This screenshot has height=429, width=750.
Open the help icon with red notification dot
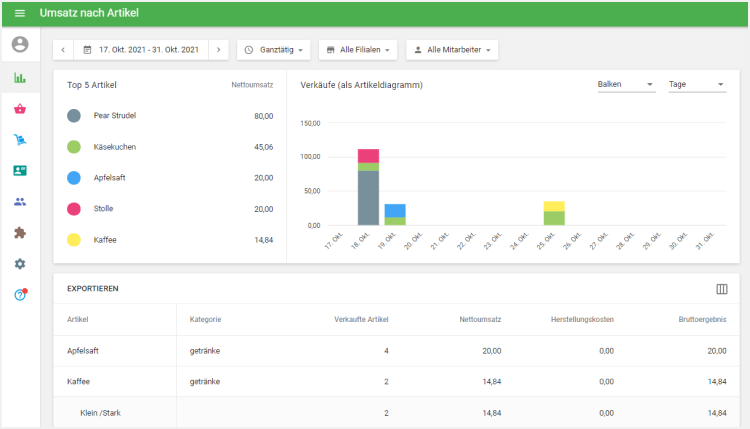(x=20, y=295)
